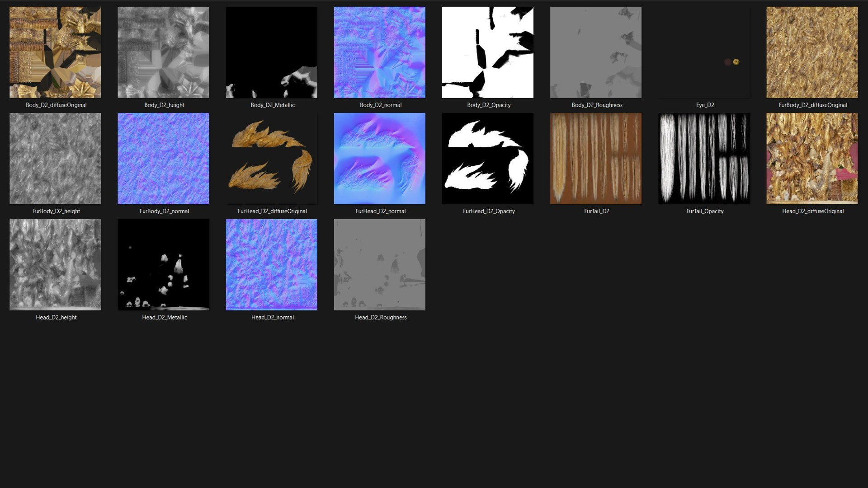Screen dimensions: 868x488
Task: Click the FurHead_D2_diffuseOriginal label
Action: [x=272, y=211]
